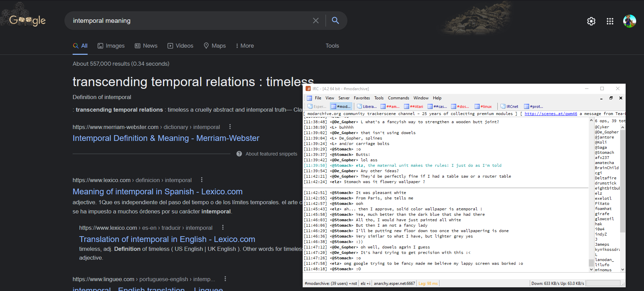Open IRC Help menu
This screenshot has width=644, height=291.
pos(437,98)
